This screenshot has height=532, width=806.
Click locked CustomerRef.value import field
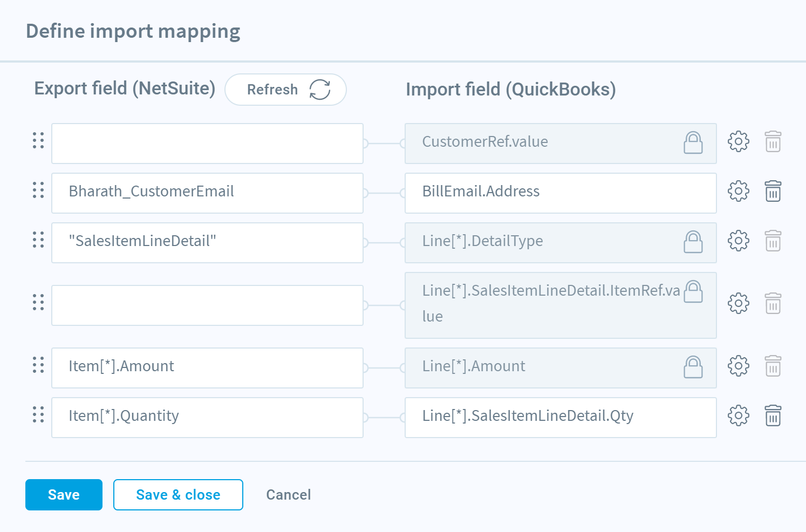click(561, 144)
